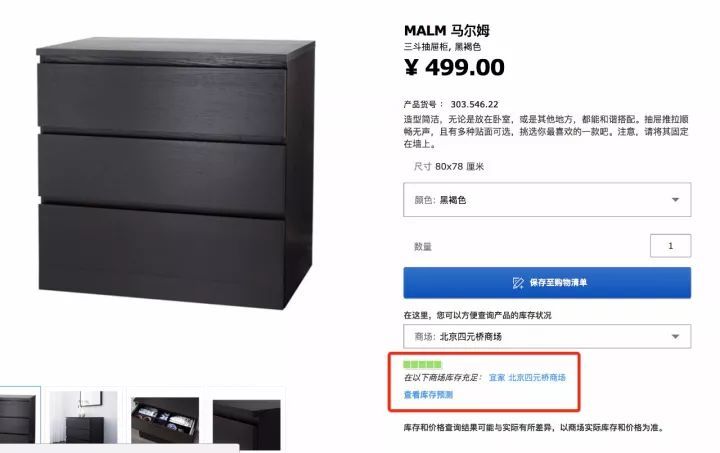Click the color dropdown arrow
The width and height of the screenshot is (720, 453).
pyautogui.click(x=675, y=200)
